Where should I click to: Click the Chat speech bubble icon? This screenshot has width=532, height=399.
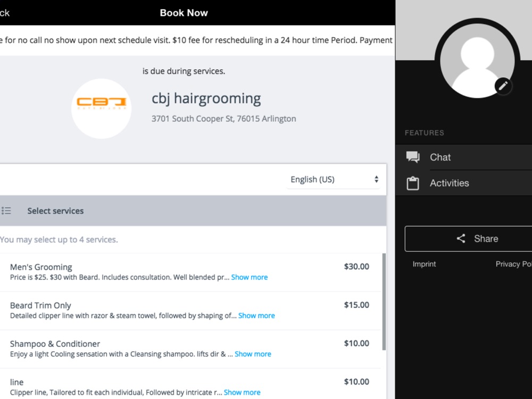pos(413,157)
